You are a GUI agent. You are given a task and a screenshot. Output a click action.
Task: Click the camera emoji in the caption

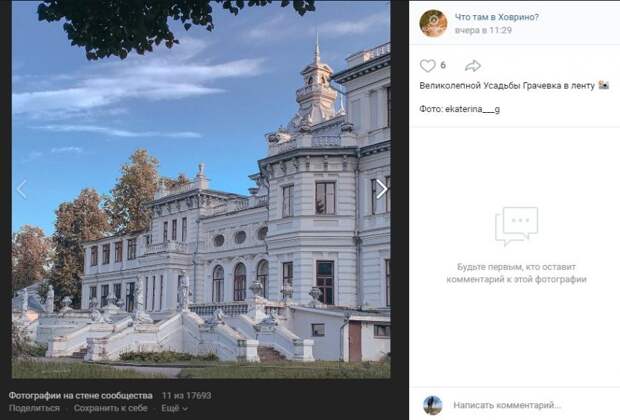pos(603,85)
